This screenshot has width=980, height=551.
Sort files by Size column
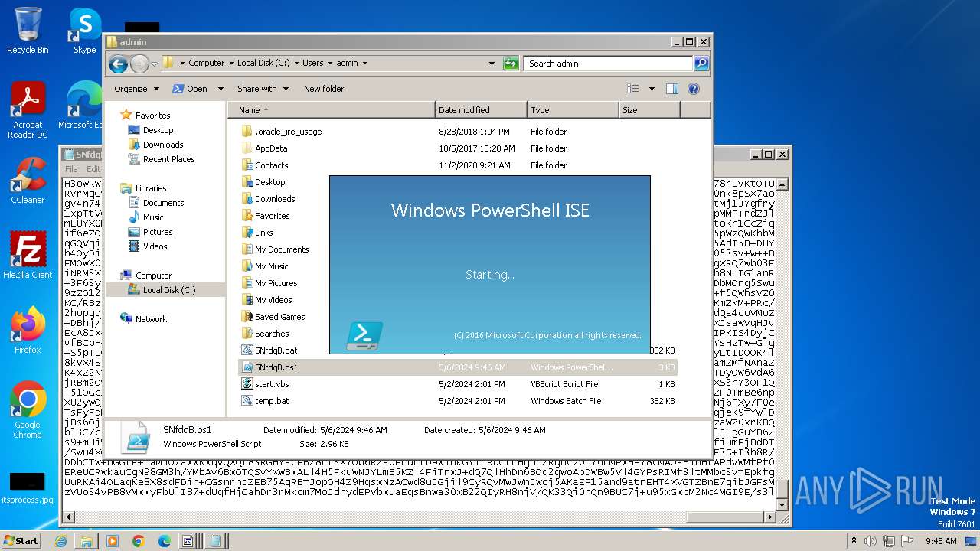point(649,110)
